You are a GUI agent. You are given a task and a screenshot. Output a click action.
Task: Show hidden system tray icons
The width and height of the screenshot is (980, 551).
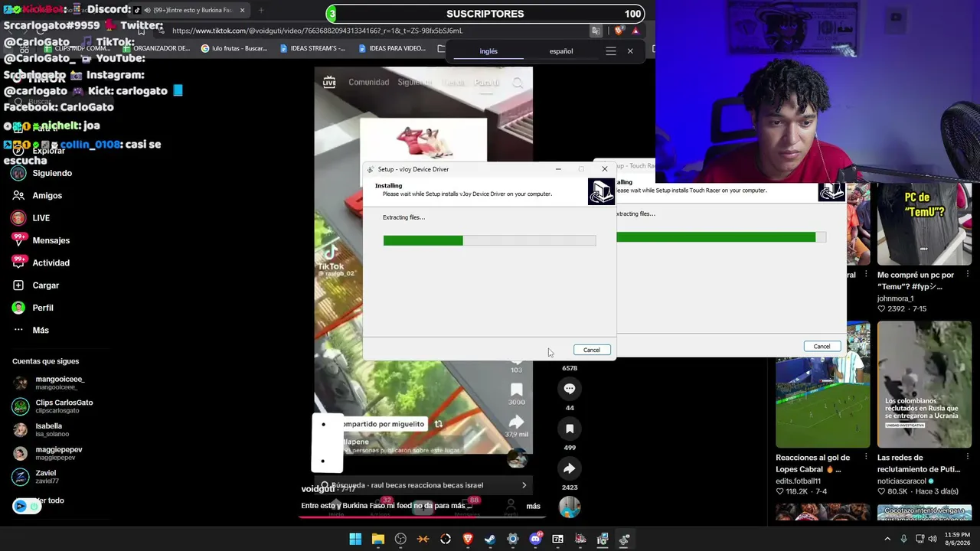coord(887,539)
